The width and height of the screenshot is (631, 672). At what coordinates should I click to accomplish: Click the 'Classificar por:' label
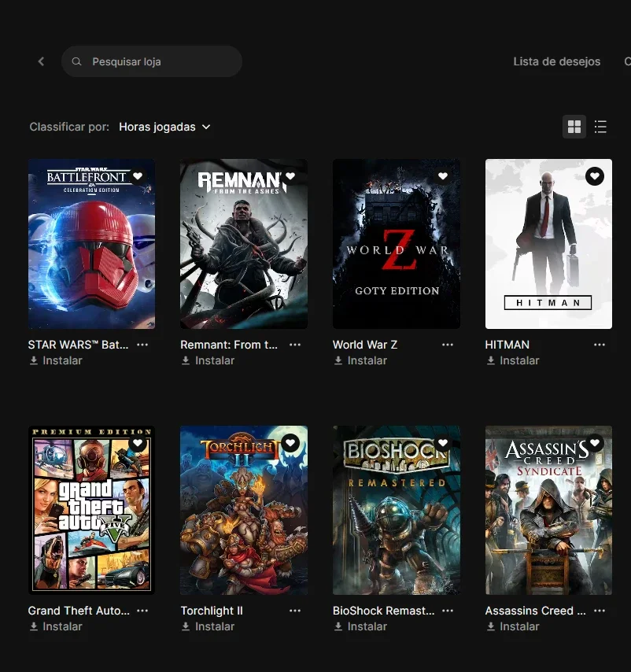[x=69, y=127]
